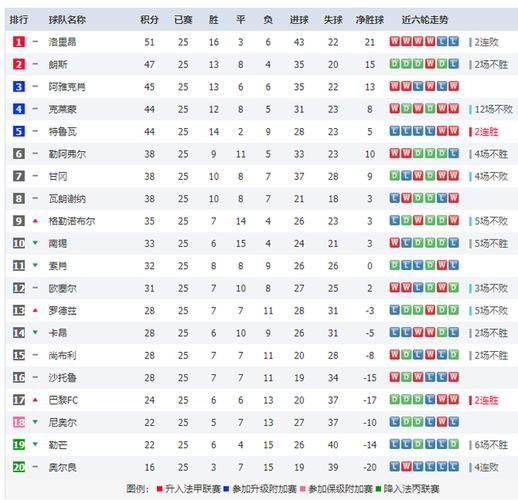Click the red up arrow beside 格勒诺布尔
The image size is (518, 500).
(35, 221)
